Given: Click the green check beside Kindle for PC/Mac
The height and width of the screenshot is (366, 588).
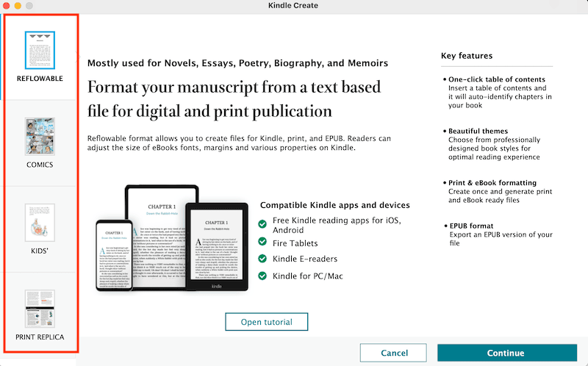Looking at the screenshot, I should pyautogui.click(x=262, y=276).
